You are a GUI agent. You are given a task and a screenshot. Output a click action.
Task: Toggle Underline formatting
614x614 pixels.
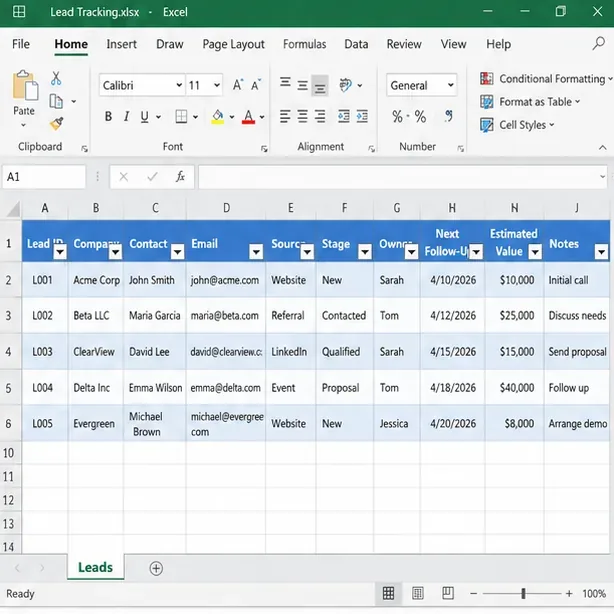[144, 116]
